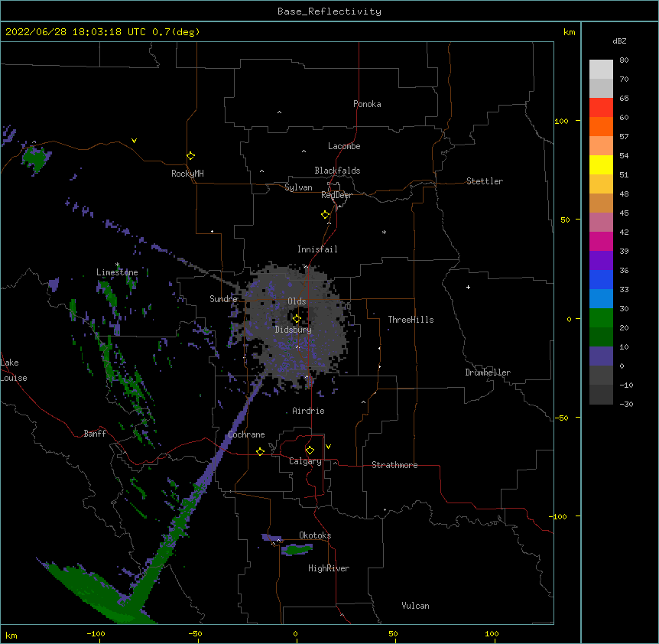The image size is (659, 644).
Task: Click the -30 value on dBZ legend
Action: (626, 404)
